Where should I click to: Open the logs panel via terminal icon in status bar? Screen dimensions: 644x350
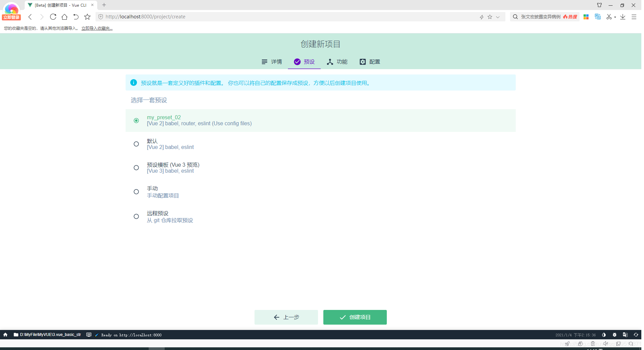tap(89, 335)
